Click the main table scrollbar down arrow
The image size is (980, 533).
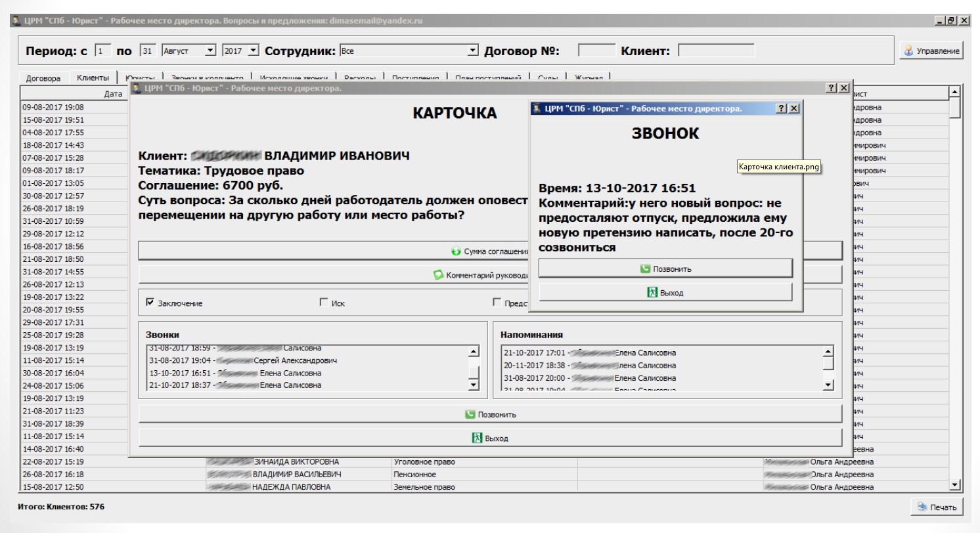pos(956,485)
